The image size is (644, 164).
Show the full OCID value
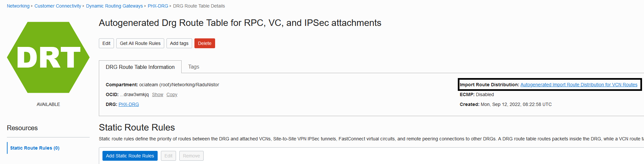158,94
